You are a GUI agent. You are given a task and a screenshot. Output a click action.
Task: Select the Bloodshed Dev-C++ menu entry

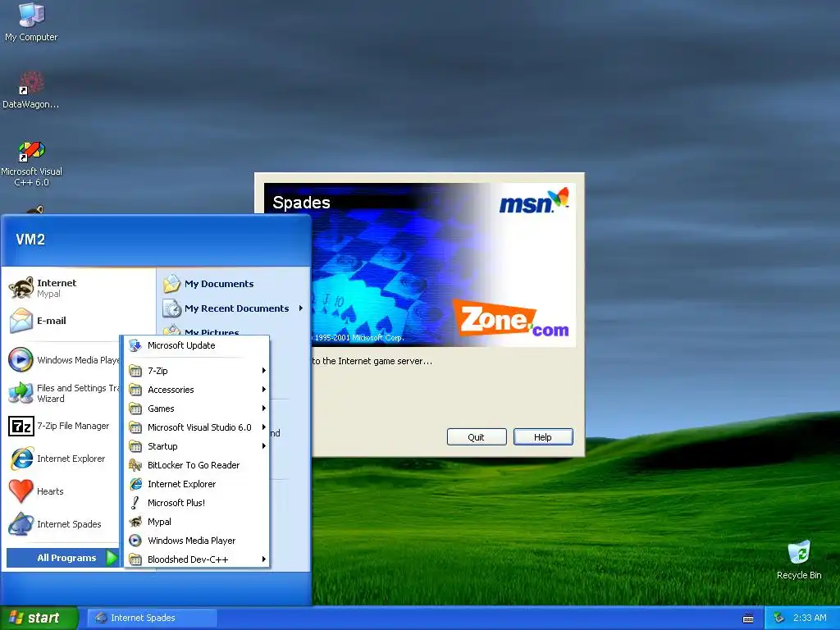pyautogui.click(x=197, y=559)
